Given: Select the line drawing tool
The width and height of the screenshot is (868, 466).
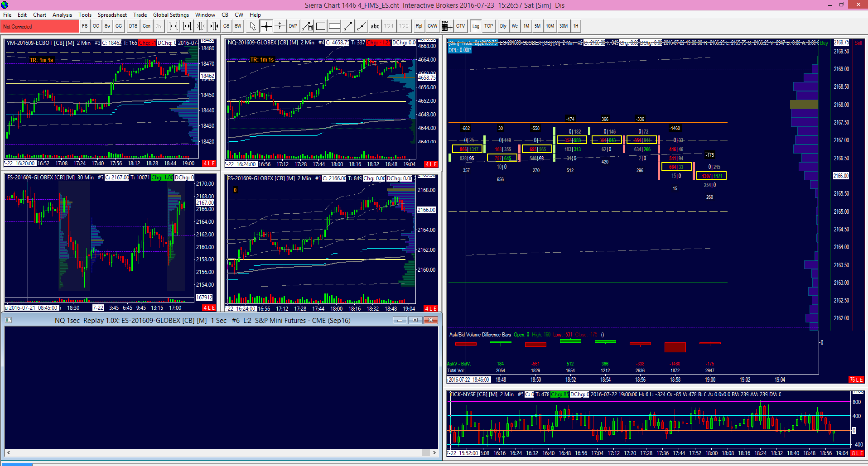Looking at the screenshot, I should point(348,26).
